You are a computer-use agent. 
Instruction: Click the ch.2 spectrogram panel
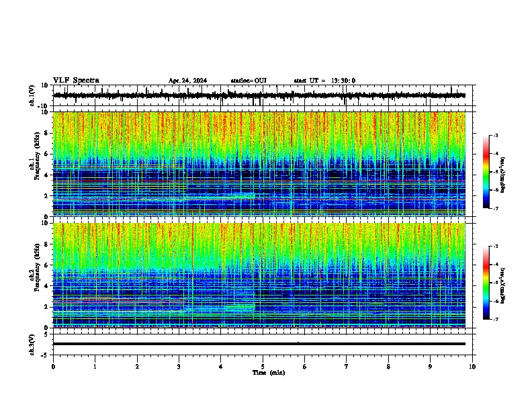[x=259, y=275]
